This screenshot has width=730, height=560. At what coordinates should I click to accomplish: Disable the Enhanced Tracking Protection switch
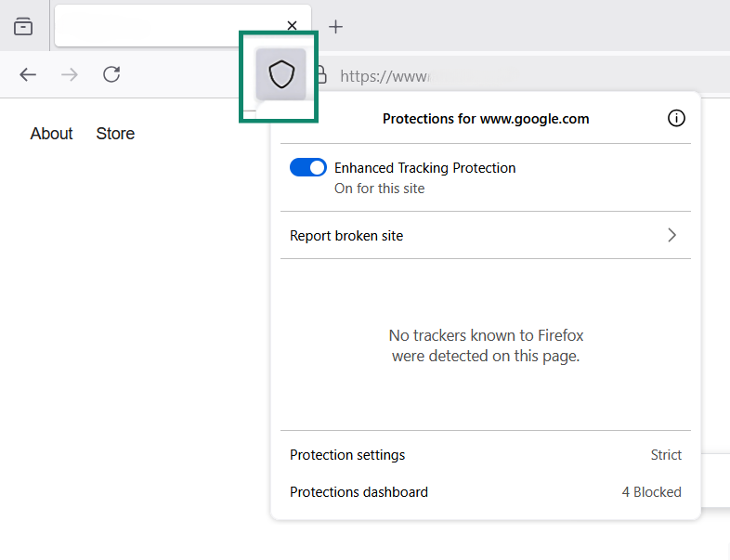[x=308, y=167]
